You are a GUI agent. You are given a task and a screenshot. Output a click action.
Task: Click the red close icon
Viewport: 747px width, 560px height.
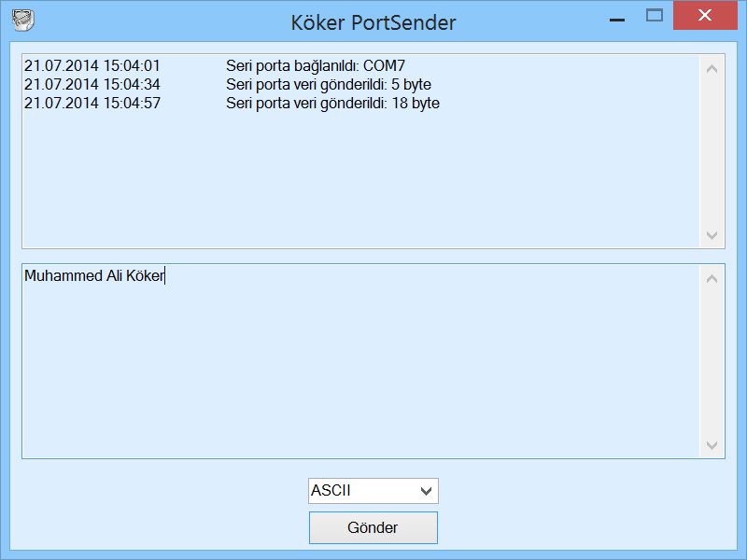pyautogui.click(x=705, y=15)
